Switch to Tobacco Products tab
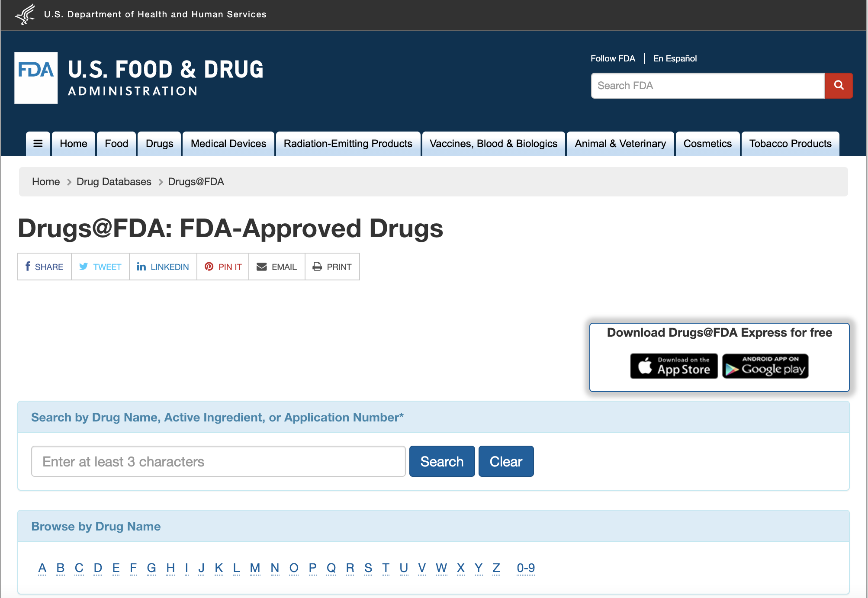 [790, 144]
